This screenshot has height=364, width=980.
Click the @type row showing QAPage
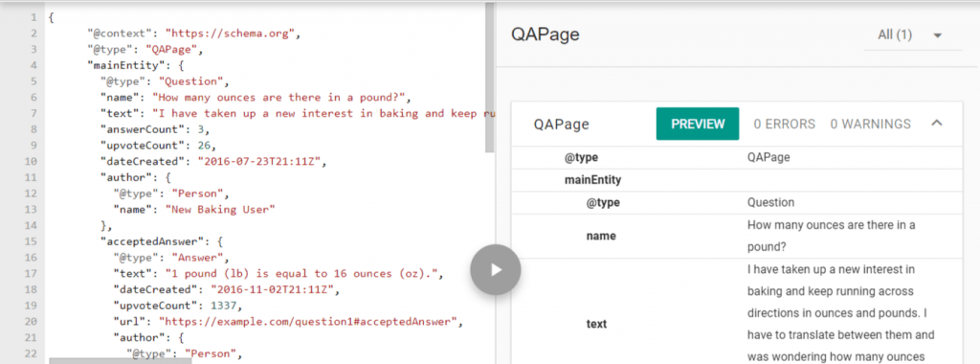pyautogui.click(x=738, y=158)
